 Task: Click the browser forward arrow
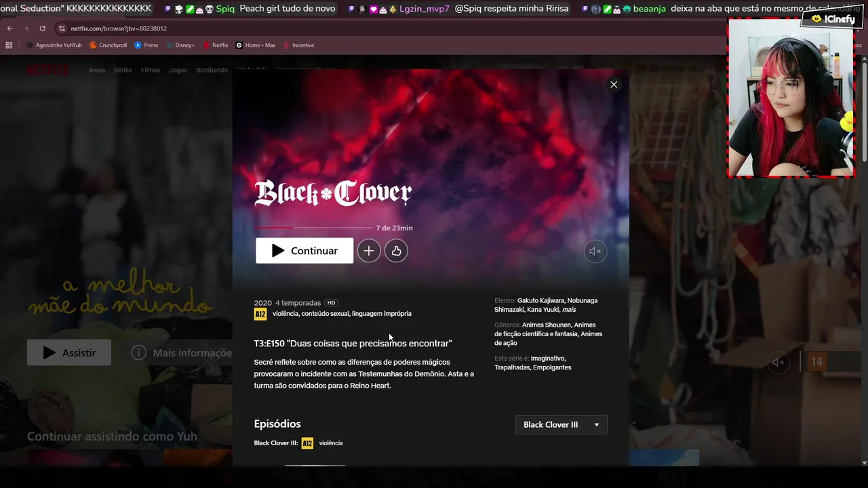(26, 28)
